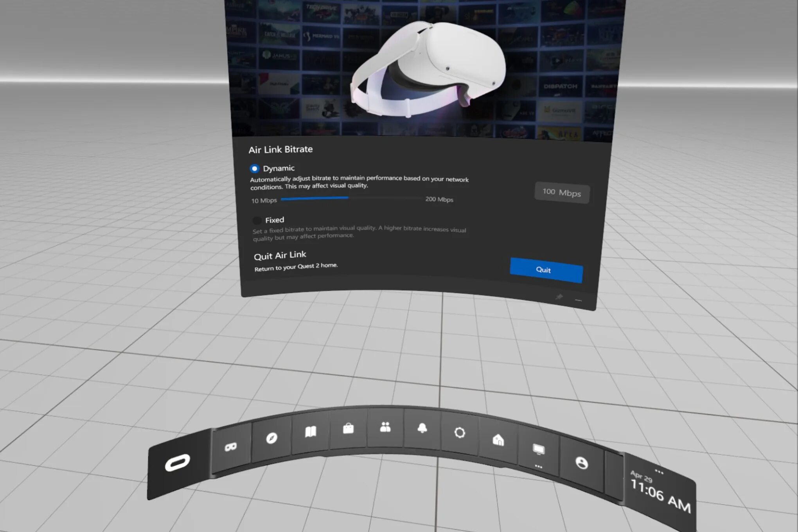Minimize the Air Link panel
Screen dimensions: 798x532
click(578, 300)
